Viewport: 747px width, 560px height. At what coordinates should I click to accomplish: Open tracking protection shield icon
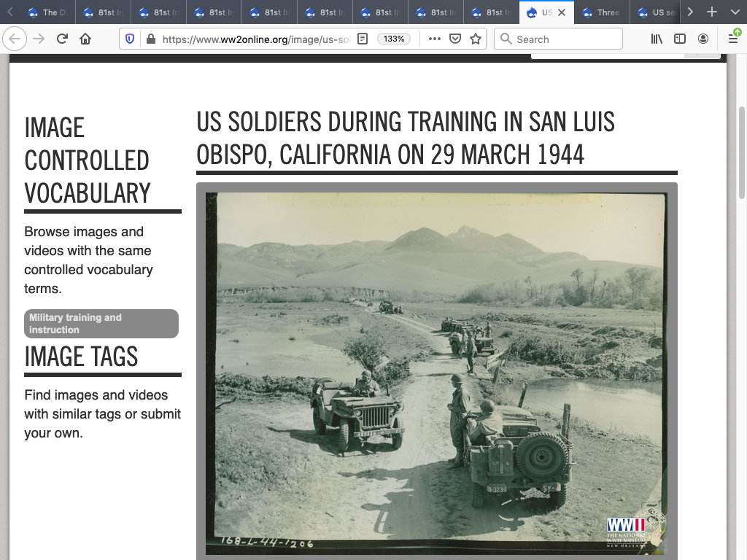tap(131, 39)
